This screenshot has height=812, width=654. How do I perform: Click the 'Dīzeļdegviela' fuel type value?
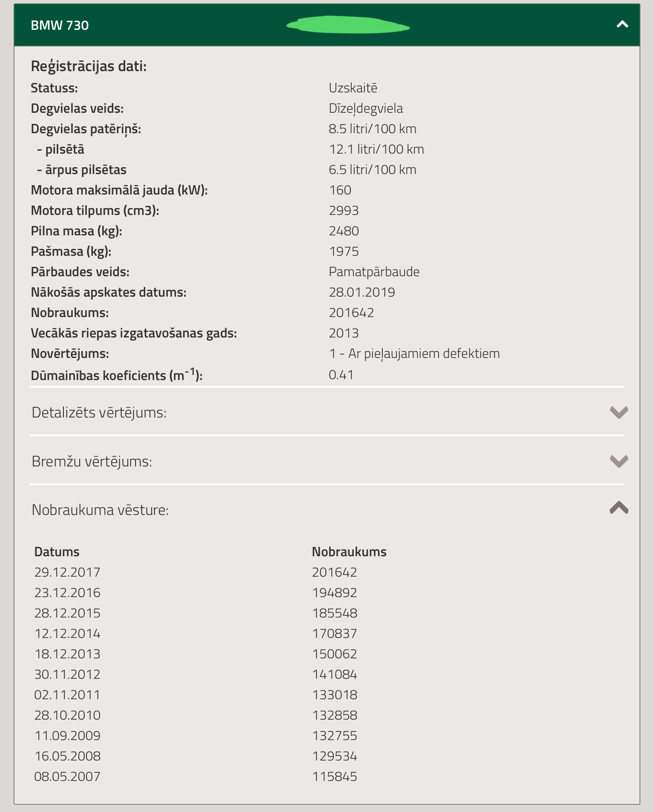point(365,109)
